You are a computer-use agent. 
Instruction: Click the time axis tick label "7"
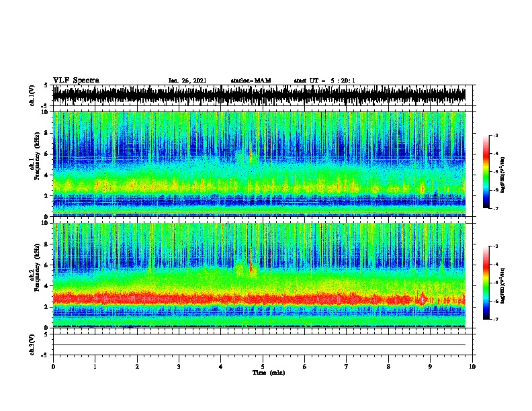[347, 367]
